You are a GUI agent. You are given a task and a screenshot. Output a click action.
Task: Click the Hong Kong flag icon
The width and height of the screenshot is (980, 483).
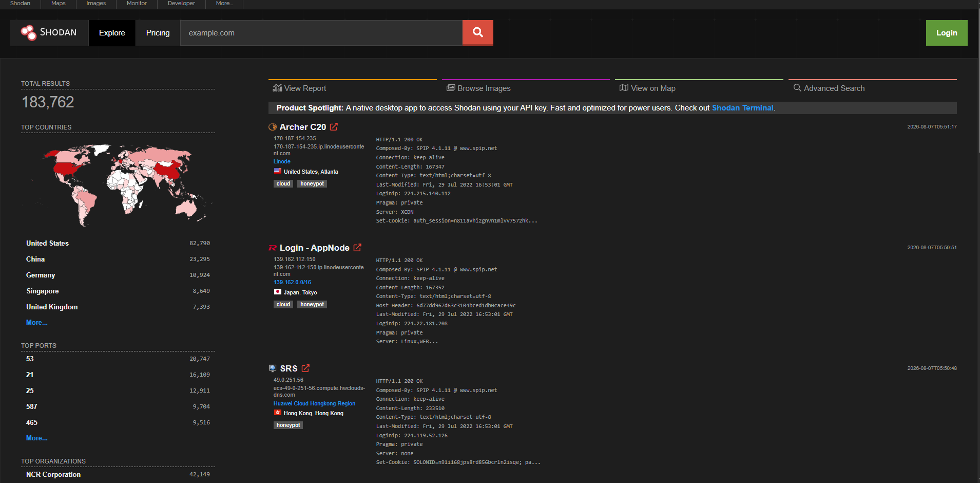click(x=278, y=413)
